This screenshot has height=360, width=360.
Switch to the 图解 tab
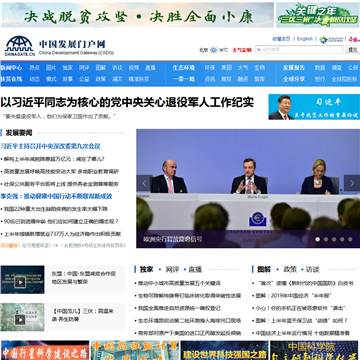(x=264, y=269)
